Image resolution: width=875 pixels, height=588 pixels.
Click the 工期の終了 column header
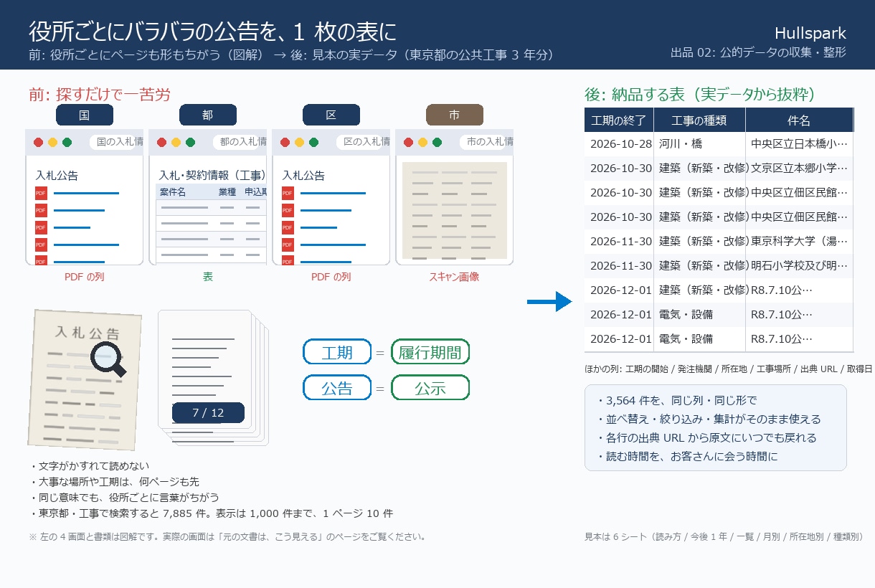pos(619,120)
